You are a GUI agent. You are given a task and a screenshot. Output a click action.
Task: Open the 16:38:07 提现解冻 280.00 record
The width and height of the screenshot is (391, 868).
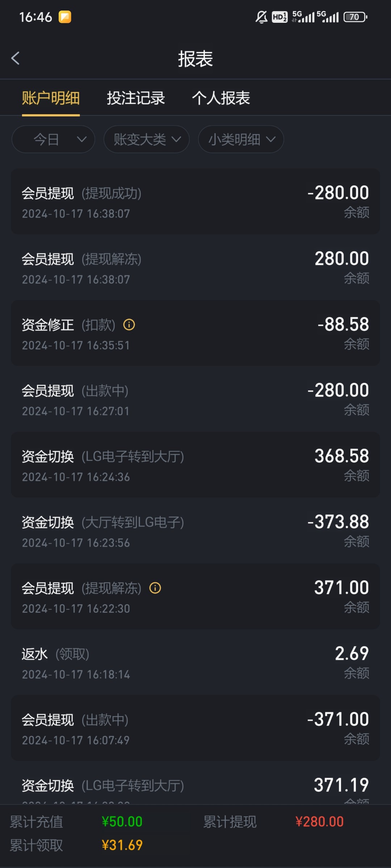[x=195, y=268]
